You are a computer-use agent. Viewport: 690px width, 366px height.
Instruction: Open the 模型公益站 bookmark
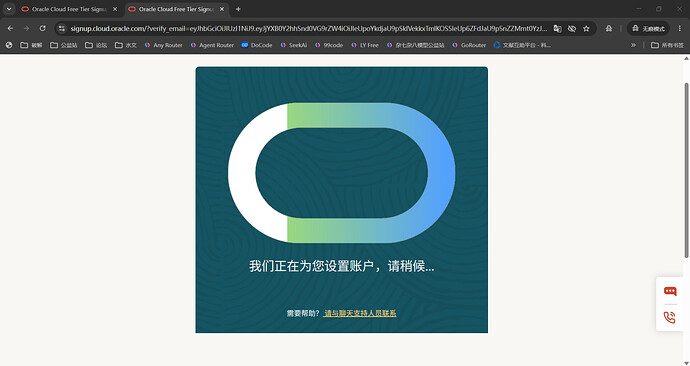coord(415,45)
